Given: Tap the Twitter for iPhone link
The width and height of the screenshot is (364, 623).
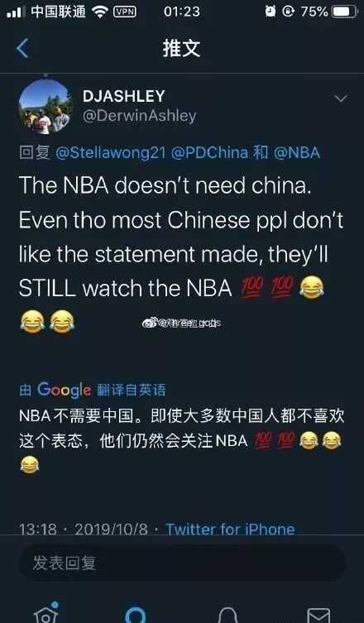Looking at the screenshot, I should click(x=230, y=529).
